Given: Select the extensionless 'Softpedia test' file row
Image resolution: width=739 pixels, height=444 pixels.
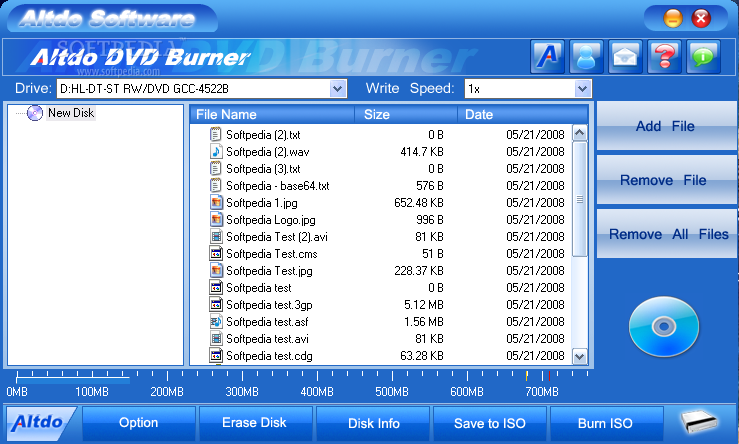Looking at the screenshot, I should (x=259, y=288).
